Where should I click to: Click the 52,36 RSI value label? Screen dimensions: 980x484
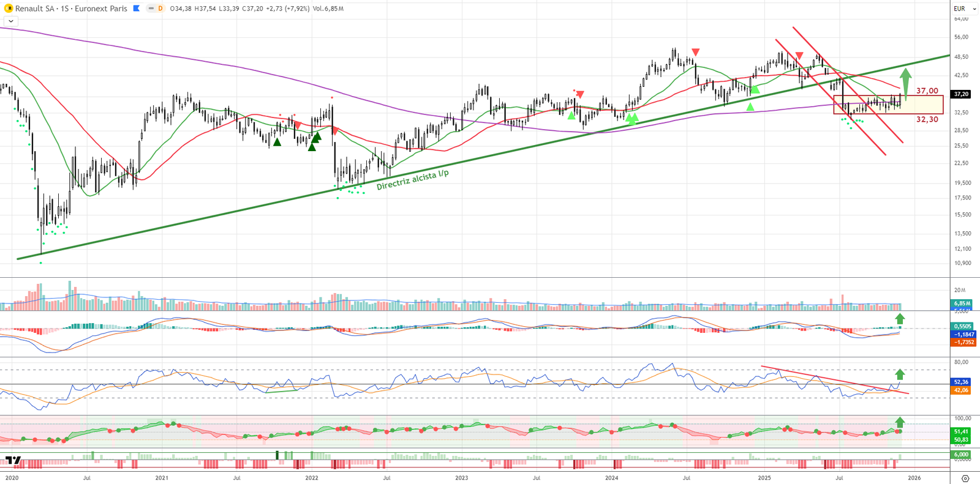tap(961, 382)
